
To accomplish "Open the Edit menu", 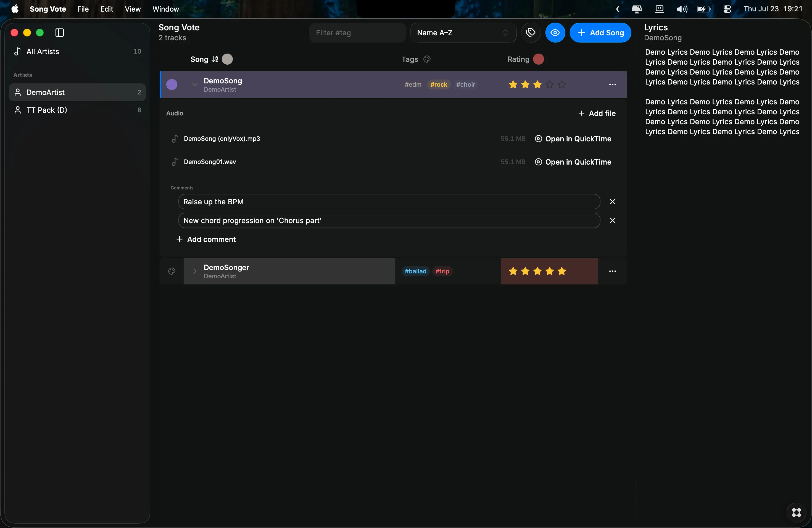I will tap(107, 9).
